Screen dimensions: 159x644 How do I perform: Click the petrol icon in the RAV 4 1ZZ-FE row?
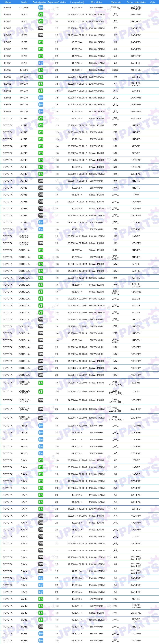pyautogui.click(x=41, y=460)
